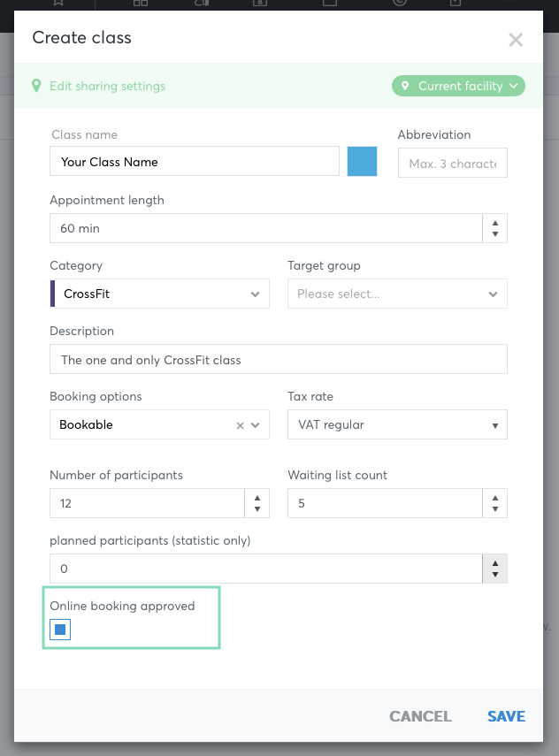Click Edit sharing settings link
The width and height of the screenshot is (559, 756).
pos(108,86)
